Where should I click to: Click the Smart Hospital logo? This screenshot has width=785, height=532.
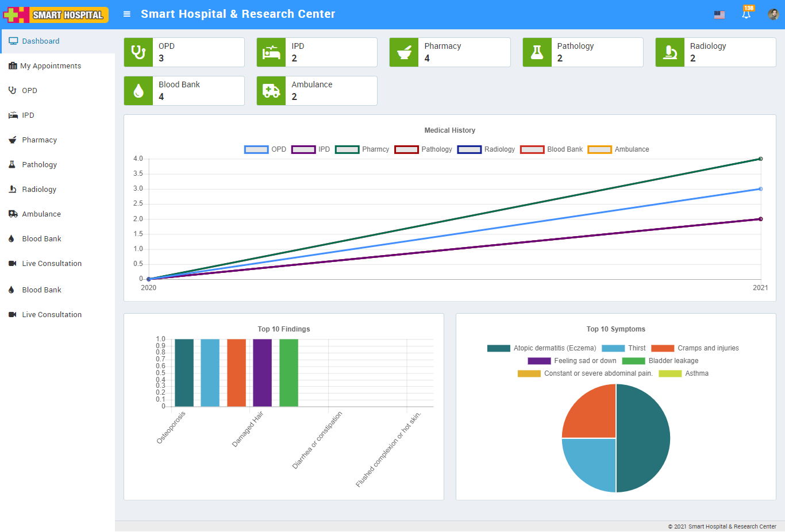(56, 14)
